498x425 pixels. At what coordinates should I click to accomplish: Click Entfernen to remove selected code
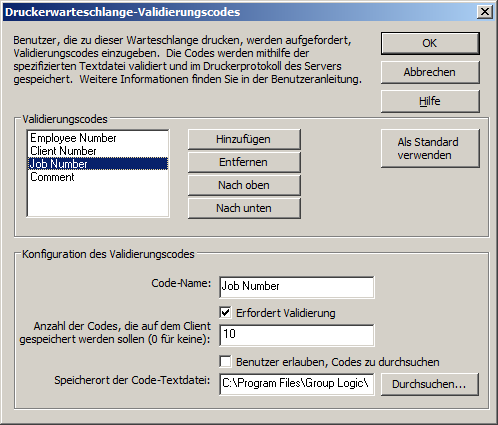(x=244, y=162)
